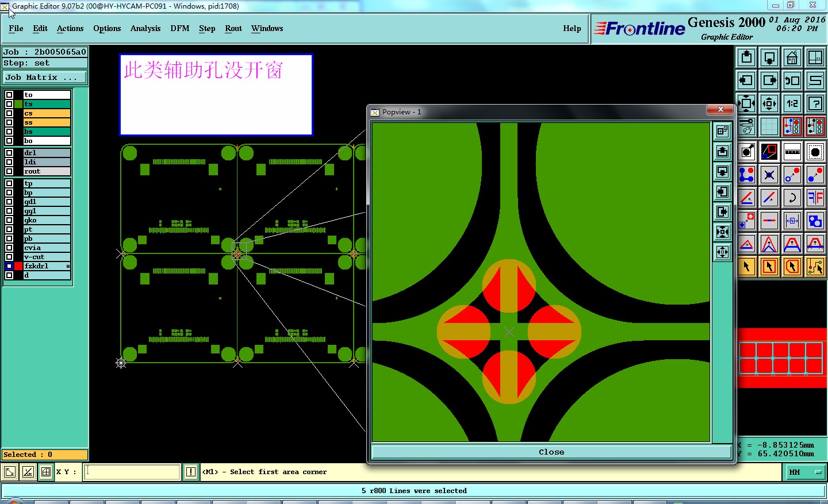Click the Job Matrix button

[45, 77]
